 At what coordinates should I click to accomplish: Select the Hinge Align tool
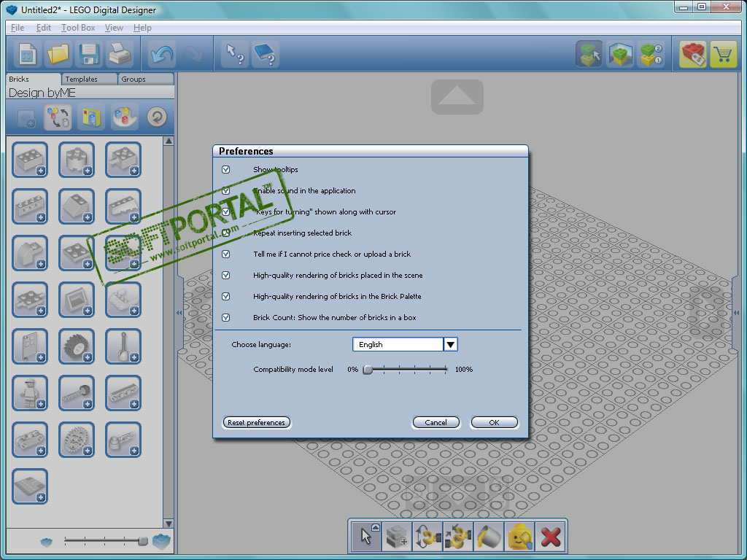point(457,536)
